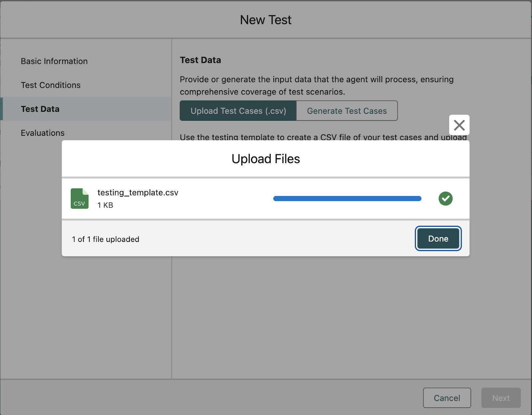Switch to Upload Test Cases (.csv) tab
532x415 pixels.
[238, 111]
